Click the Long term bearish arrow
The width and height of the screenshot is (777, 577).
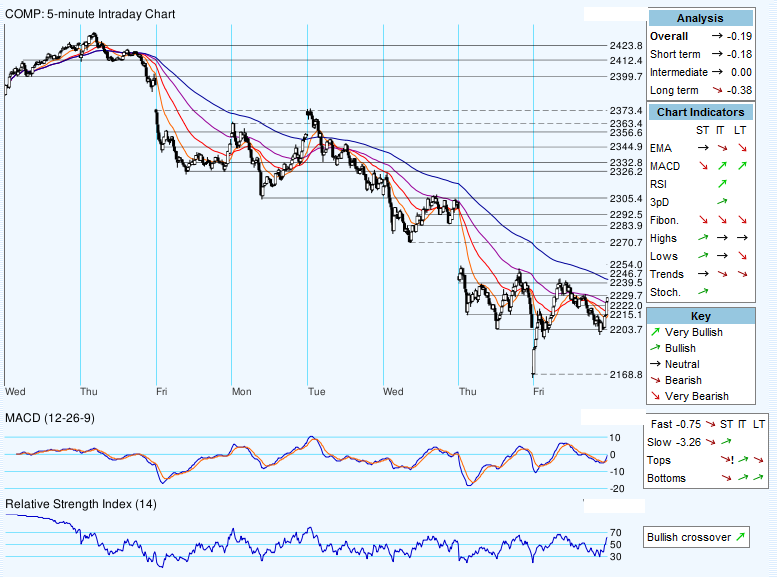tap(717, 90)
